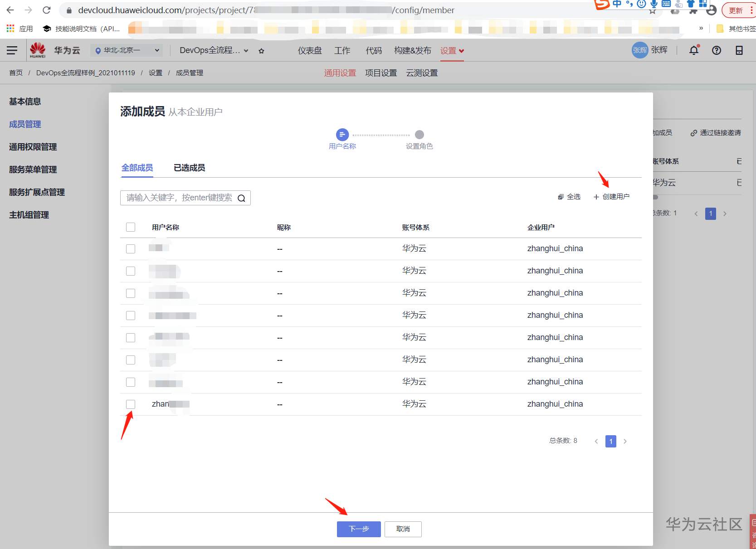Viewport: 756px width, 549px height.
Task: Open DevOps全流程样例_2021011119 breadcrumb
Action: point(86,73)
